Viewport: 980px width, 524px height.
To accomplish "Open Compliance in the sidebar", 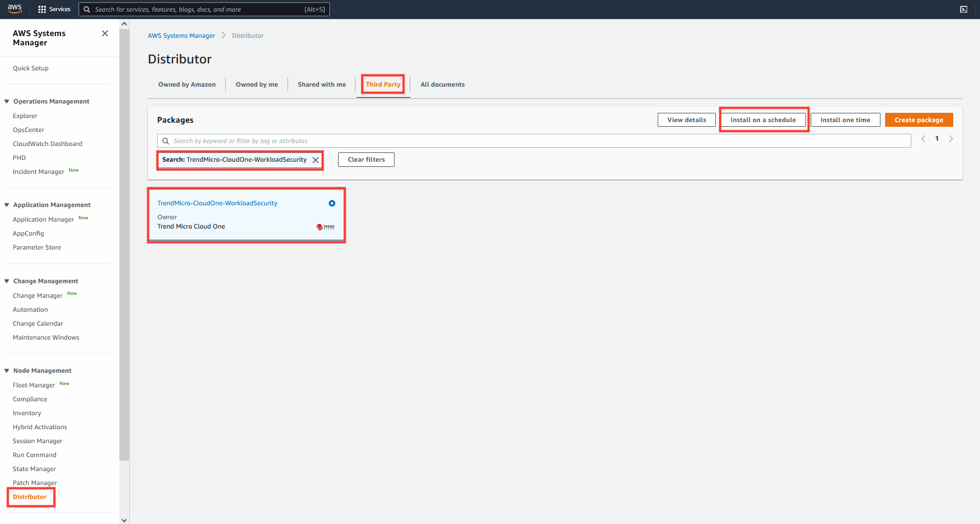I will tap(30, 399).
